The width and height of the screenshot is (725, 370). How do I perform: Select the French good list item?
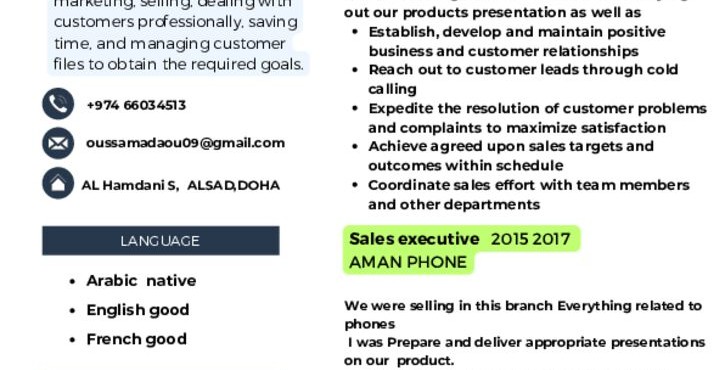tap(136, 339)
